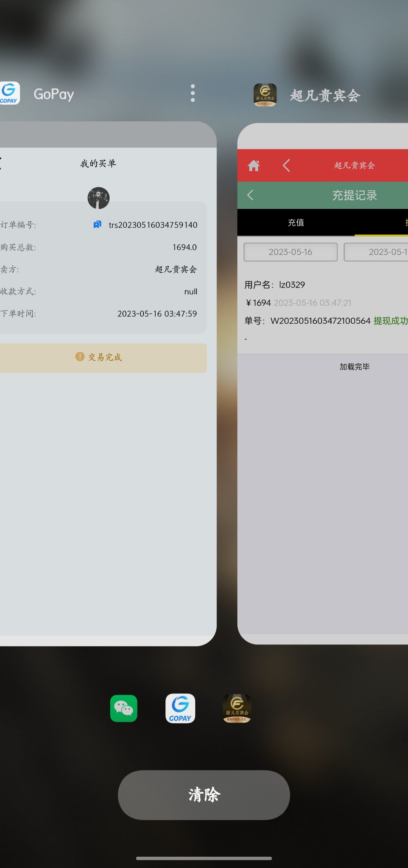The width and height of the screenshot is (408, 868).
Task: Tap the bottom home gesture bar
Action: [x=204, y=858]
